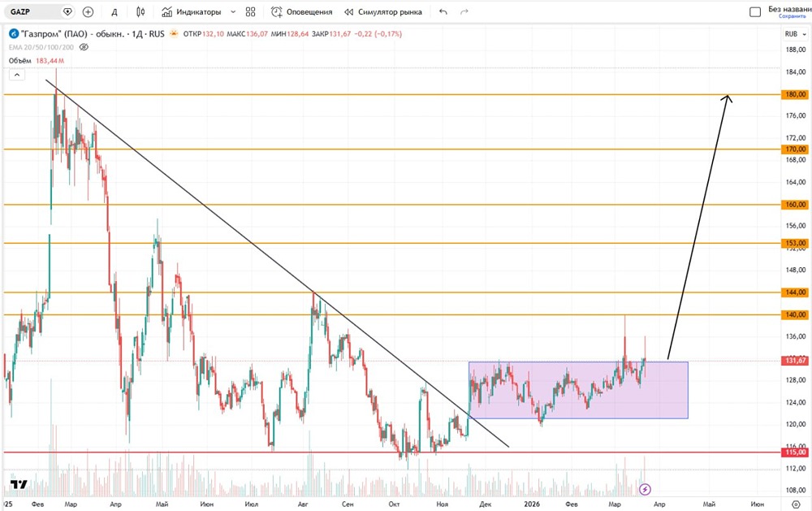Select the EMA 20/50/100/200 indicator legend
This screenshot has height=511, width=812.
tap(41, 47)
